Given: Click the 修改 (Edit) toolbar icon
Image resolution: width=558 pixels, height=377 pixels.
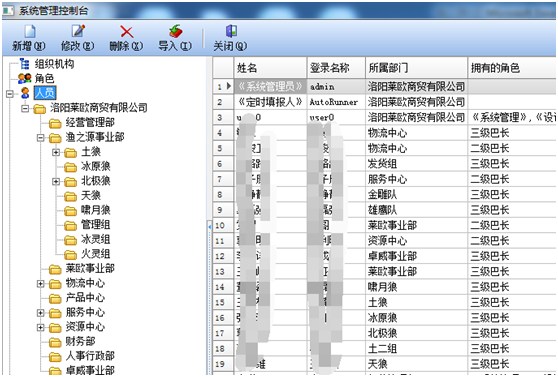Looking at the screenshot, I should pos(78,31).
